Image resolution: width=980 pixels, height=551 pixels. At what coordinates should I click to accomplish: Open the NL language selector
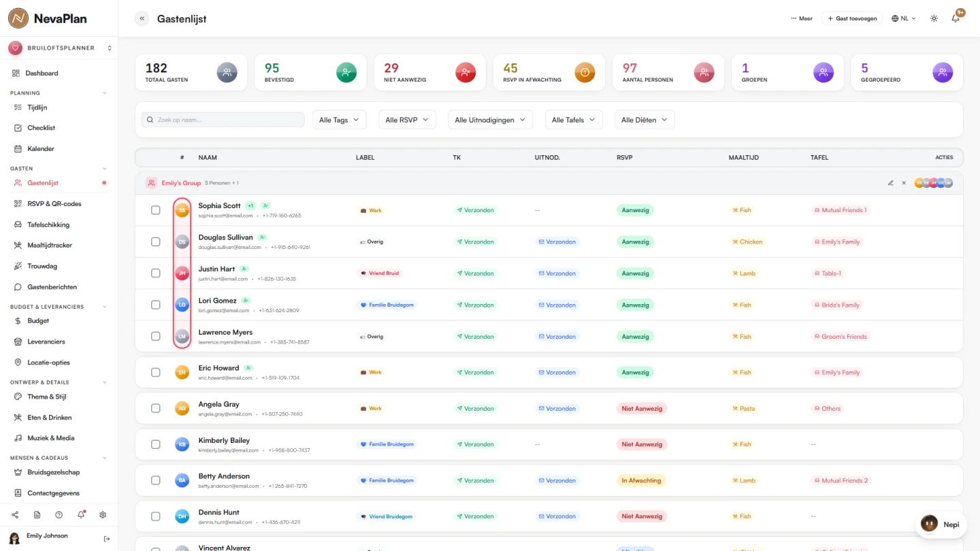(x=904, y=18)
